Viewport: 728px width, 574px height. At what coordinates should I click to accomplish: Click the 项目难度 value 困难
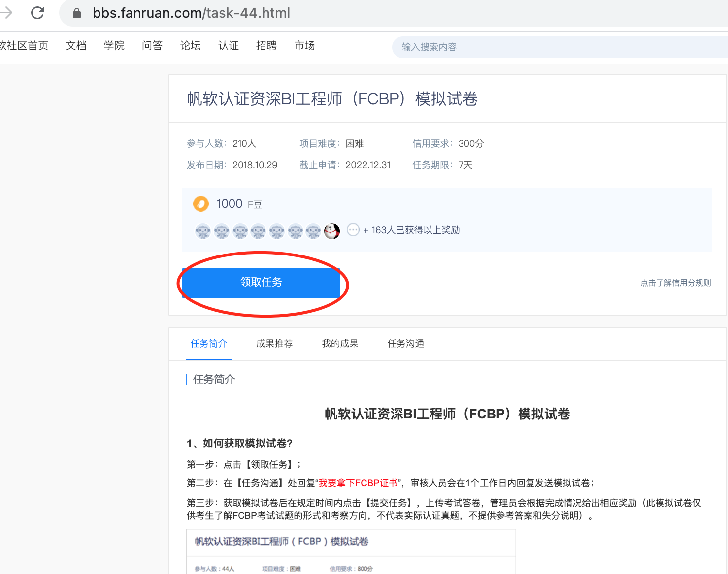[x=355, y=144]
